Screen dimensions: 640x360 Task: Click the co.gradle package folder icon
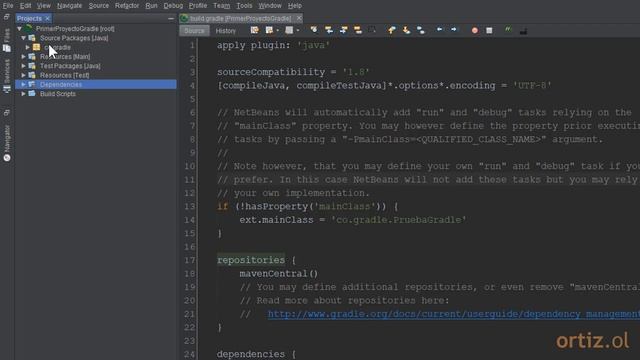tap(36, 47)
